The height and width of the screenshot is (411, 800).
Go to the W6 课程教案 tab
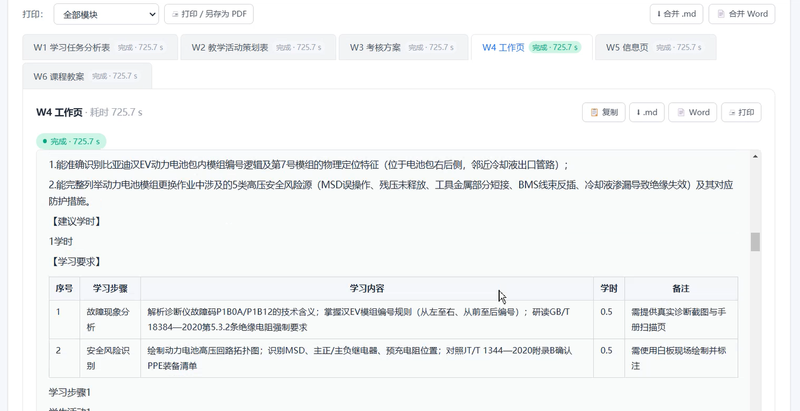(87, 76)
